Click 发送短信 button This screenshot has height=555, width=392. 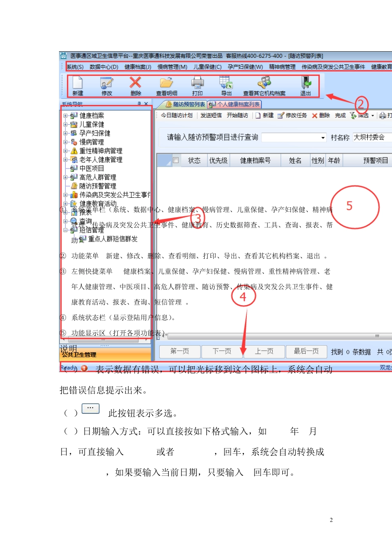(211, 115)
